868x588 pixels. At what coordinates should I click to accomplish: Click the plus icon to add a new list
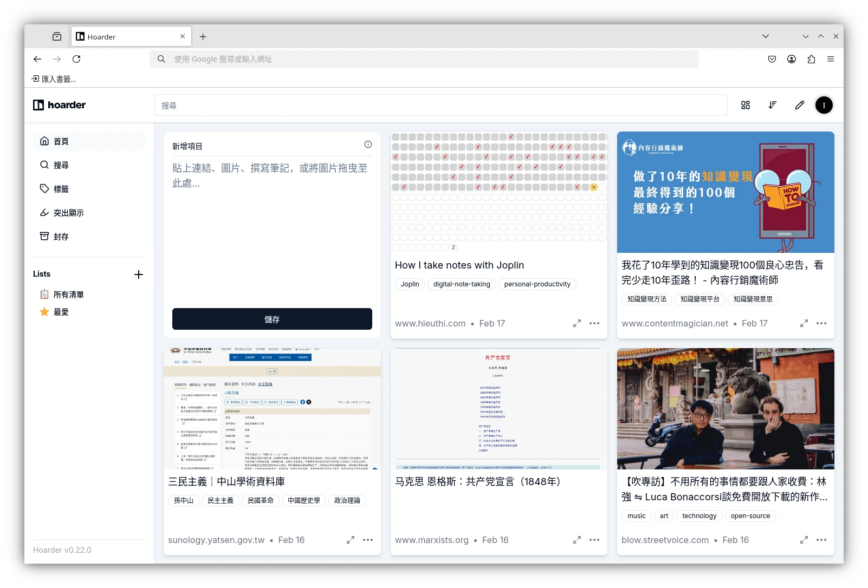coord(139,274)
